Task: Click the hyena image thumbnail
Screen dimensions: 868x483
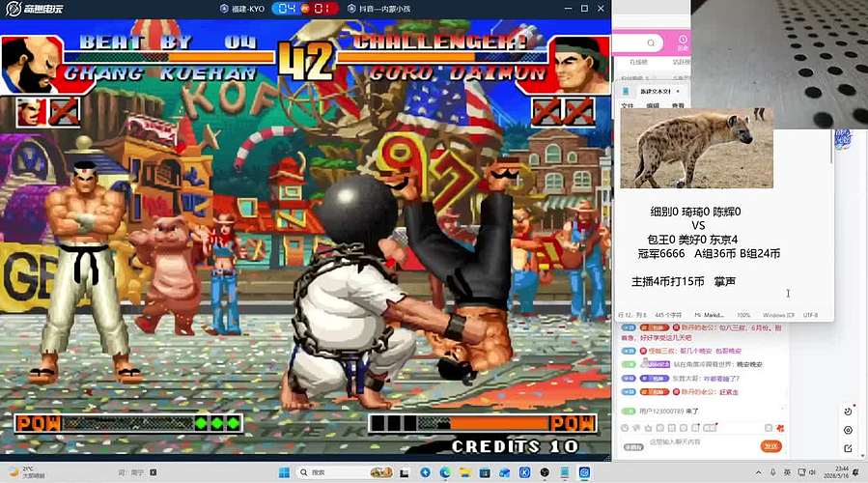Action: point(696,149)
